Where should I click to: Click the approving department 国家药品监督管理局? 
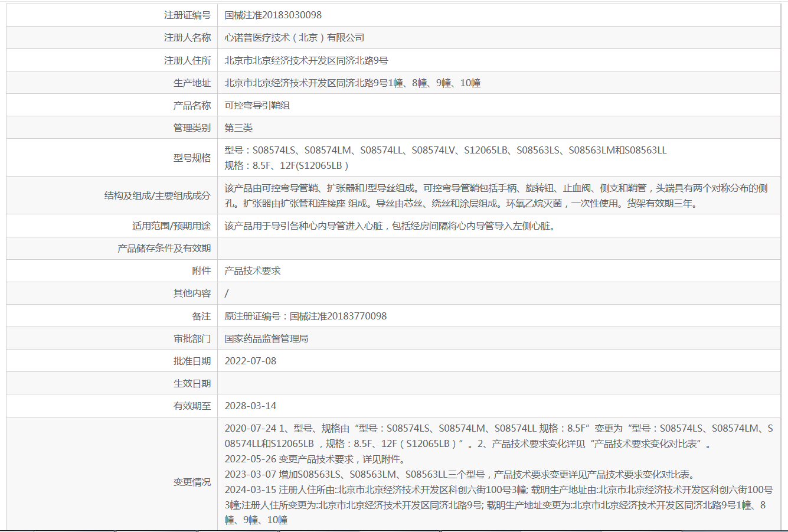coord(266,338)
